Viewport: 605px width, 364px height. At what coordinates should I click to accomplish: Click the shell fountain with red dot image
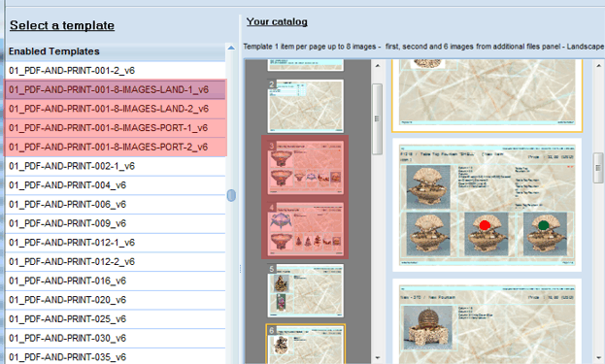pos(487,234)
